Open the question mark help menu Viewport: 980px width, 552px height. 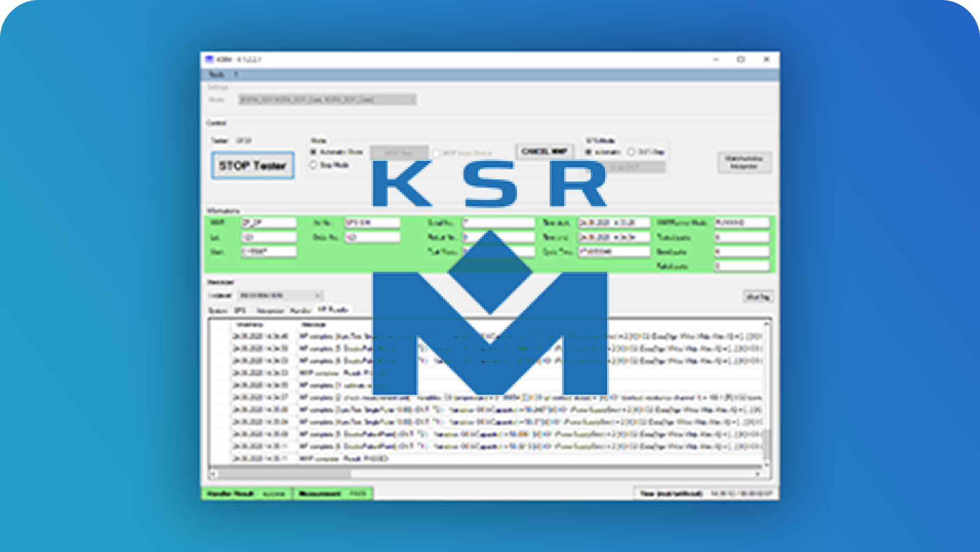pos(236,74)
